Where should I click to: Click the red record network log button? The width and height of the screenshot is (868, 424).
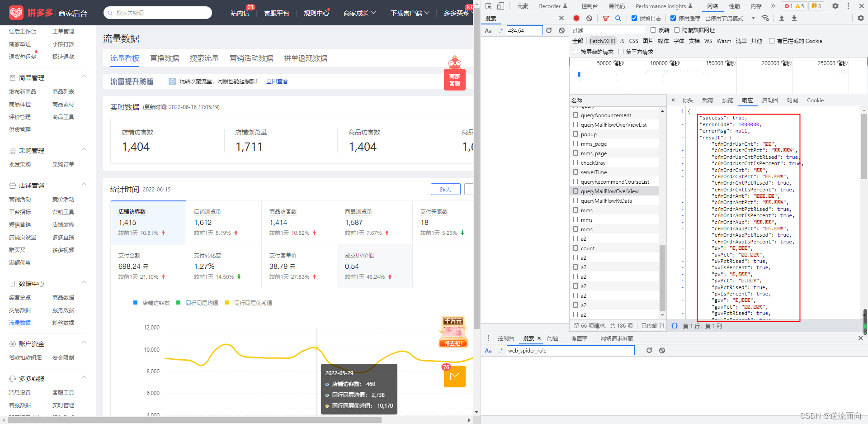576,18
